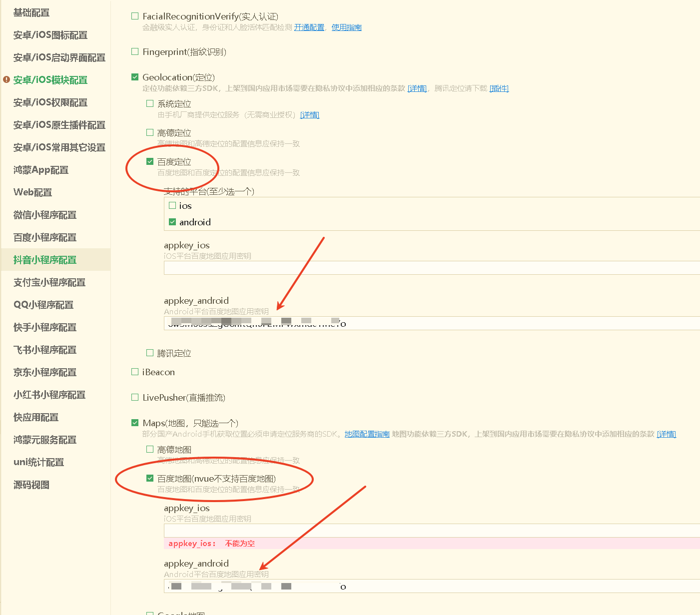Image resolution: width=700 pixels, height=615 pixels.
Task: Enable FacialRecognitionVerify(实人认证) checkbox
Action: coord(135,16)
